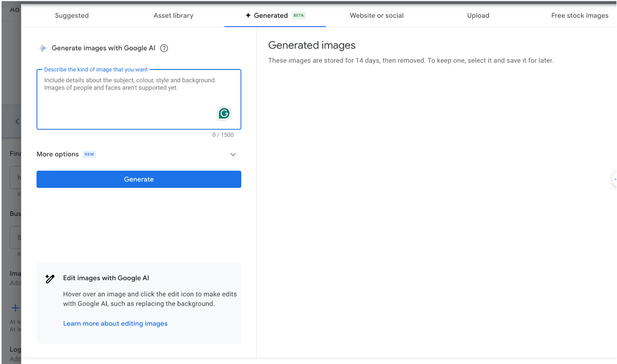The height and width of the screenshot is (364, 617).
Task: Click the NEW badge beside More options
Action: pos(89,154)
